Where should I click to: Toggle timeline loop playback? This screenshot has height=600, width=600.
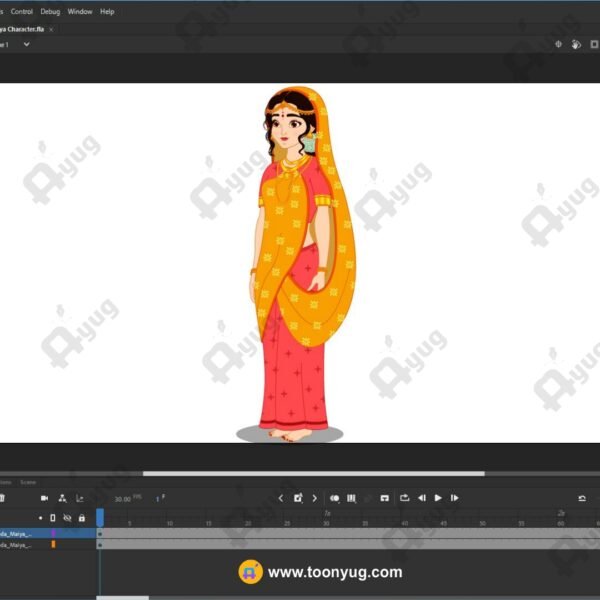coord(404,497)
